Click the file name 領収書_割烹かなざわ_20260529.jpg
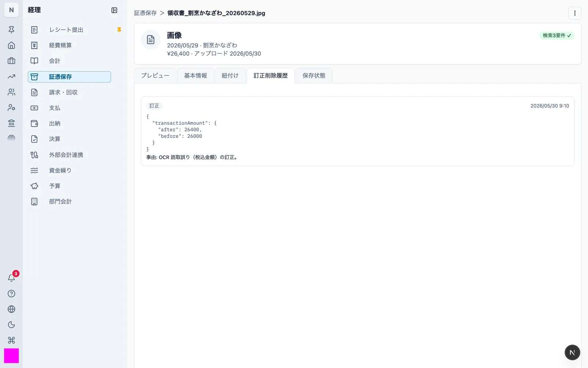Viewport: 588px width, 368px height. (216, 13)
